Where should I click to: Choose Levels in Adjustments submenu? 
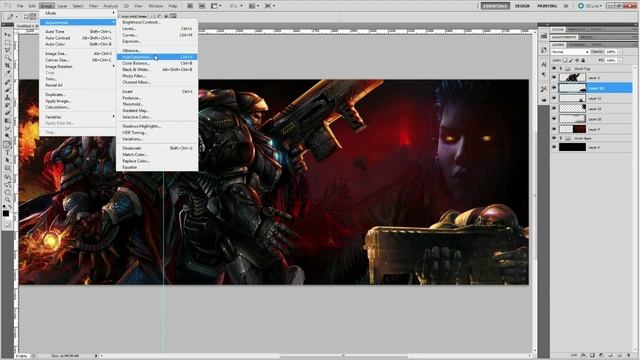[157, 29]
